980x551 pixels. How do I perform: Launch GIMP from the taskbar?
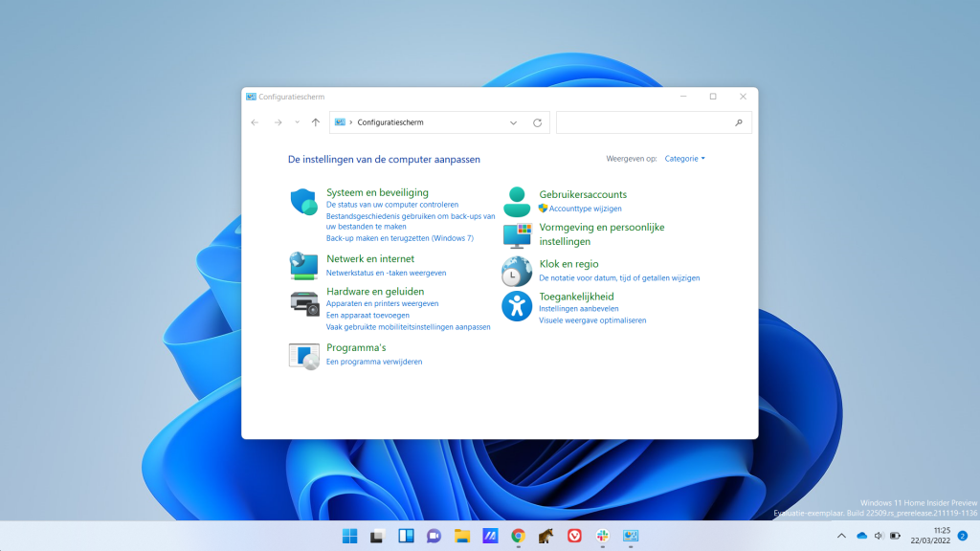tap(544, 536)
